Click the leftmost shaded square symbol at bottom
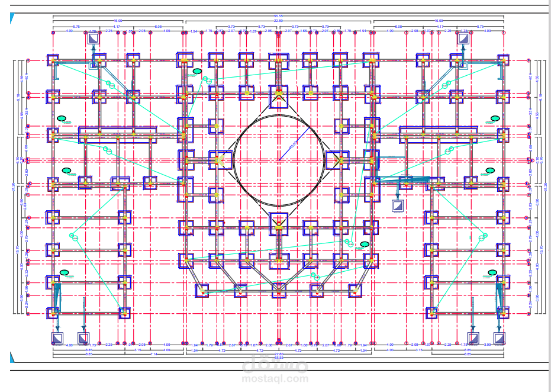 57,338
